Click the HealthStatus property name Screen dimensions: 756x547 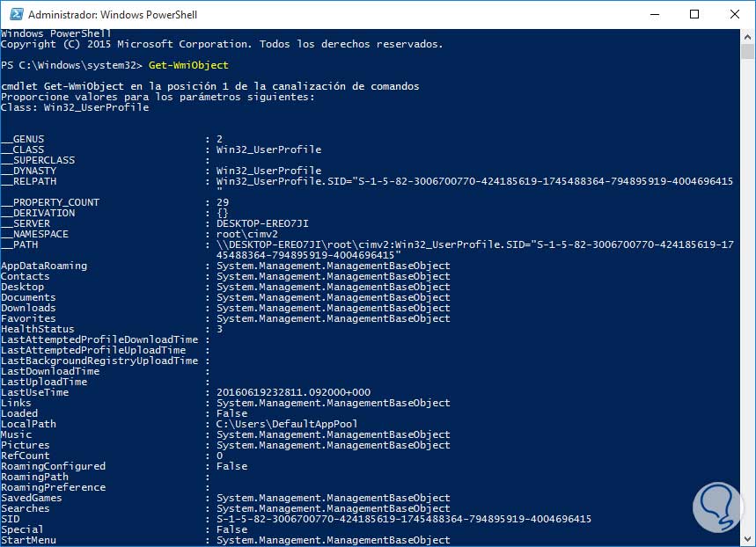(37, 329)
